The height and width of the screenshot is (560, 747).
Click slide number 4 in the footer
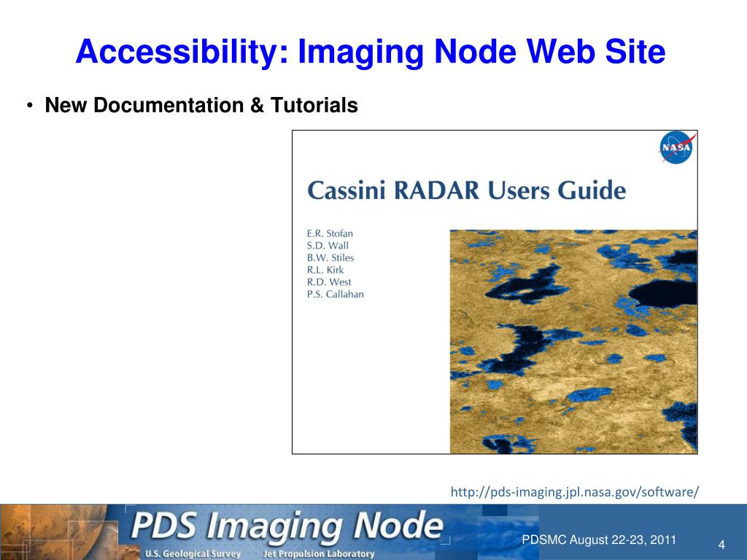pyautogui.click(x=721, y=545)
